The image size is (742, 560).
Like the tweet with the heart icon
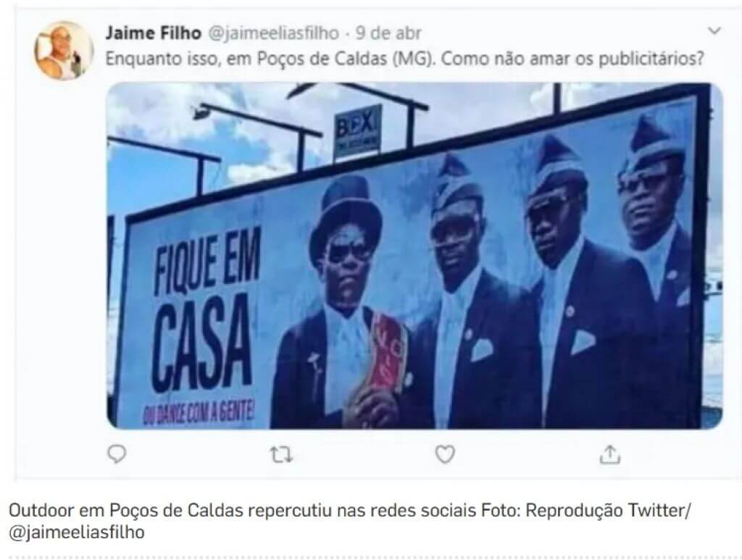point(445,454)
